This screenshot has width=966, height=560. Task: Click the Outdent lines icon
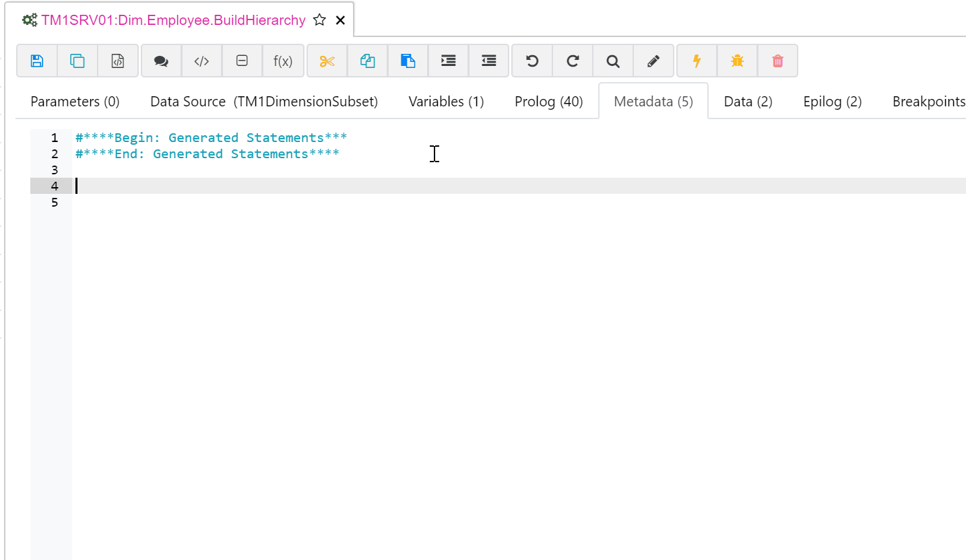(489, 61)
